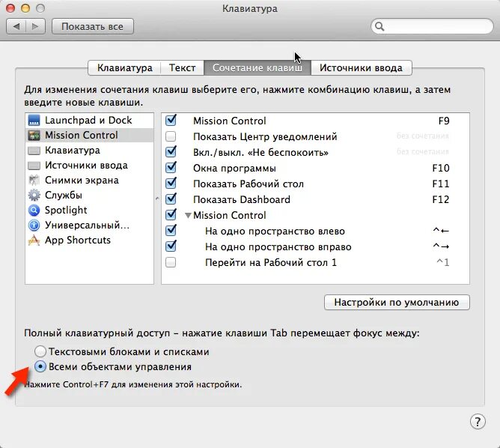Toggle the Mission Control group checkbox

click(171, 214)
